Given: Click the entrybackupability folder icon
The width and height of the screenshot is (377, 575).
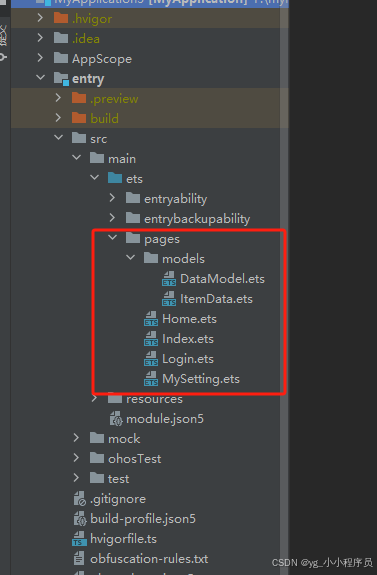Looking at the screenshot, I should [133, 218].
